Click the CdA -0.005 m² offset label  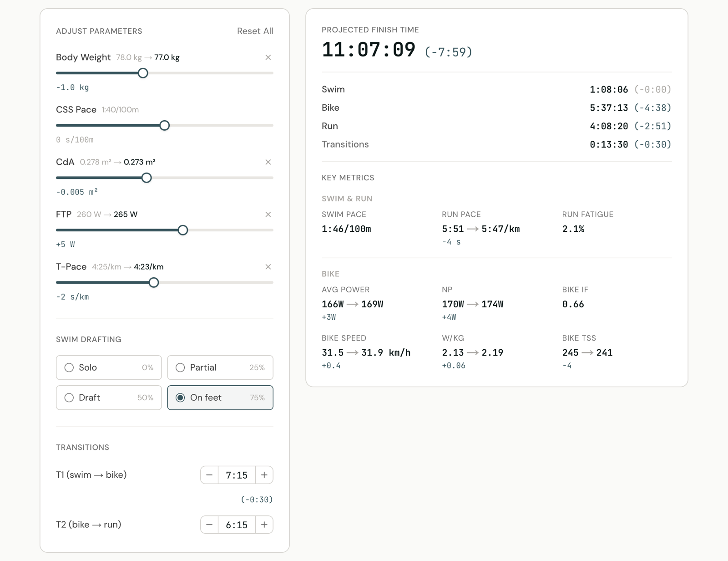(x=77, y=192)
